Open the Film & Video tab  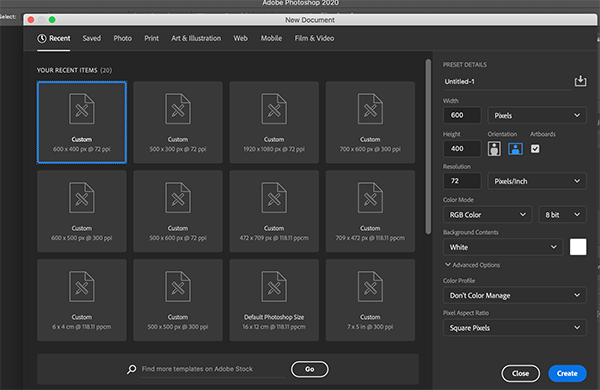pyautogui.click(x=314, y=38)
